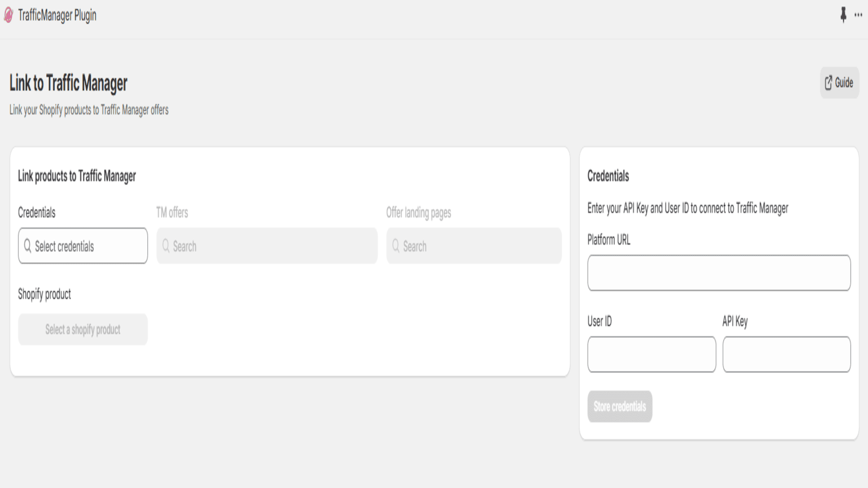Click the Credentials label above Select credentials
This screenshot has height=488, width=868.
click(37, 213)
